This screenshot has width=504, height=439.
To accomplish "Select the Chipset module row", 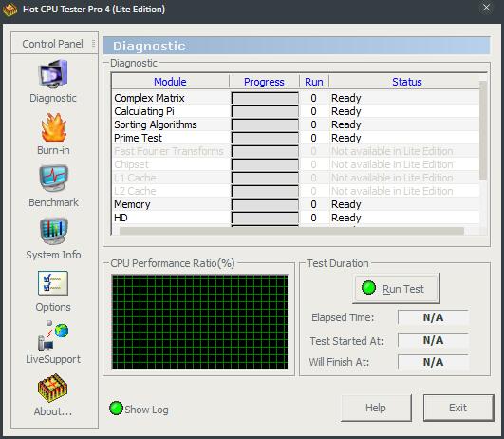I will coord(295,164).
